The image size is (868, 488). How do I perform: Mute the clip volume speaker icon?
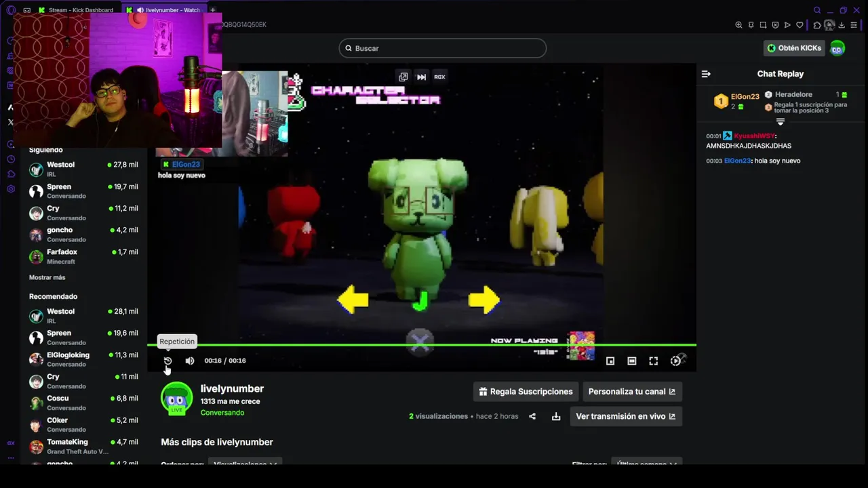[x=190, y=361]
